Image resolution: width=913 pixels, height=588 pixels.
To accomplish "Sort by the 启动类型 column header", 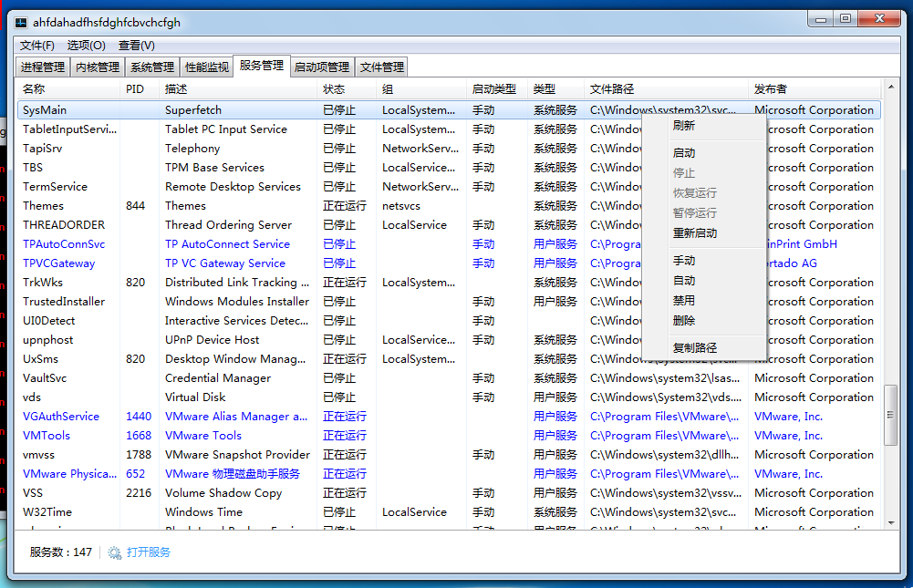I will [x=497, y=89].
